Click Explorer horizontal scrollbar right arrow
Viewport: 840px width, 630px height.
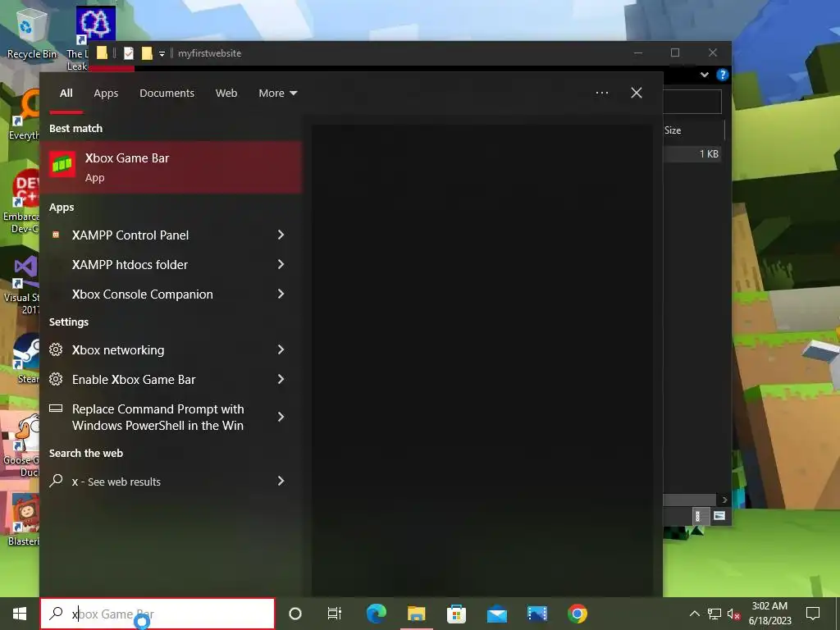[x=724, y=500]
